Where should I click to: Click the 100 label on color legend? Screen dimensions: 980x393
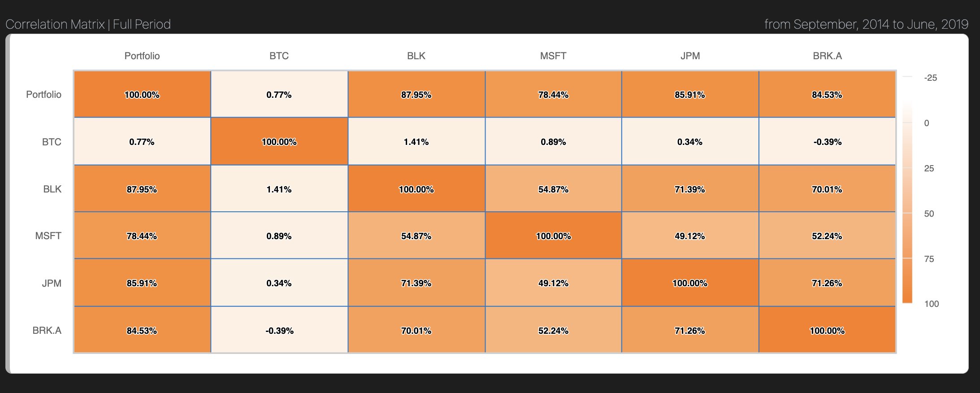coord(931,304)
